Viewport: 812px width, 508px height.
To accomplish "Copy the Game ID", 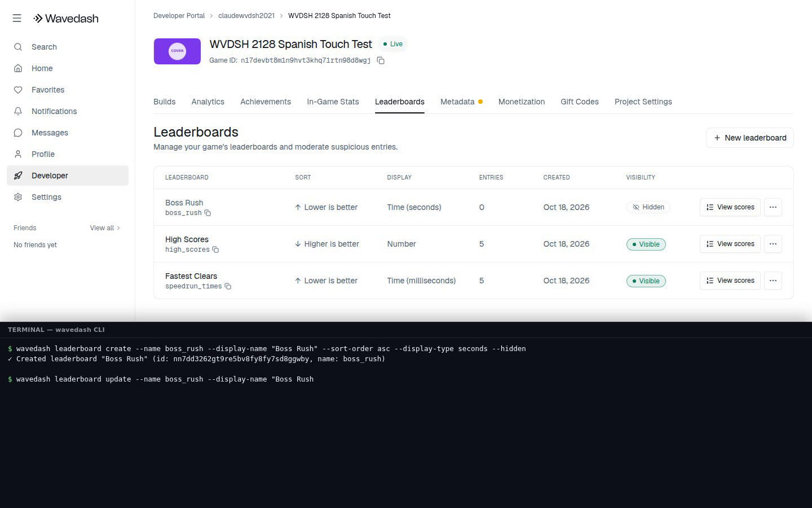I will coord(381,60).
